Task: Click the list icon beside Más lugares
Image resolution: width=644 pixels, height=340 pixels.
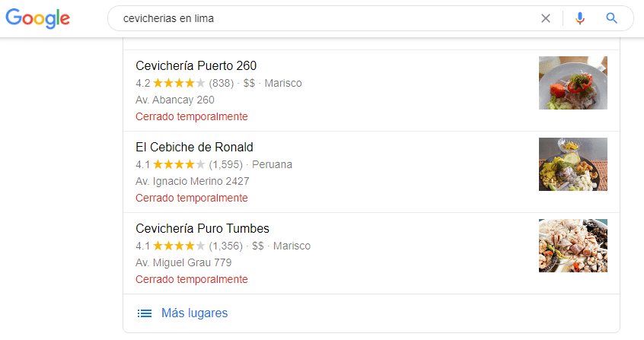Action: pyautogui.click(x=144, y=313)
